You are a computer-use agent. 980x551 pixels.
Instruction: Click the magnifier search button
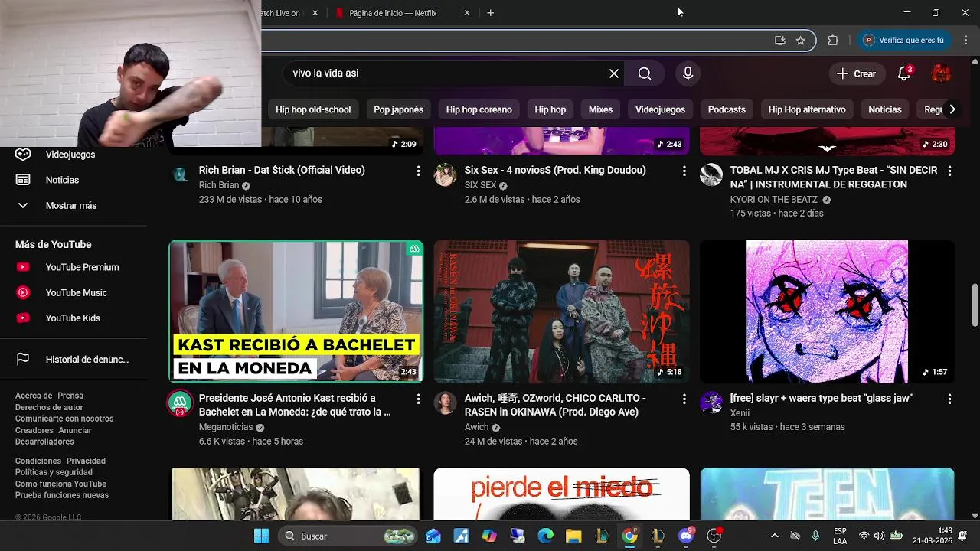[645, 73]
